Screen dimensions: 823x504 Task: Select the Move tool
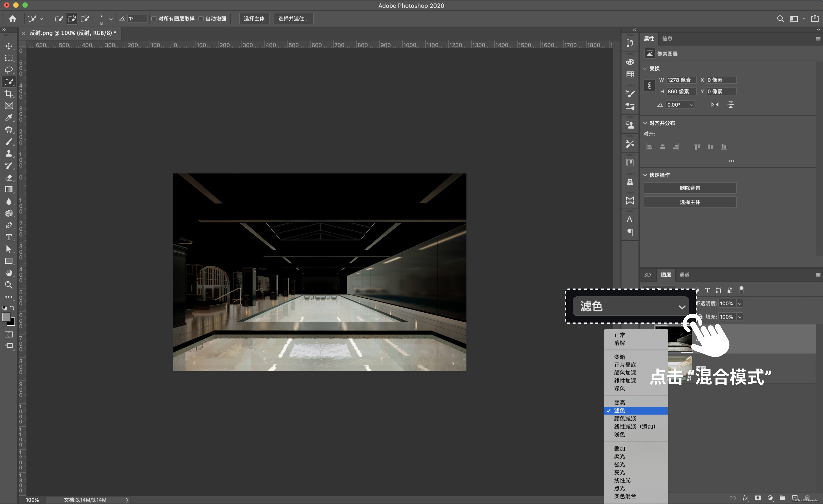pyautogui.click(x=9, y=46)
